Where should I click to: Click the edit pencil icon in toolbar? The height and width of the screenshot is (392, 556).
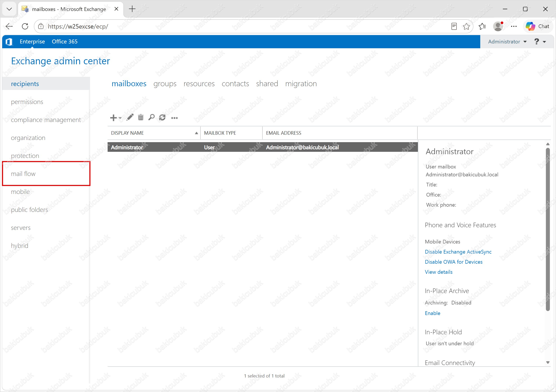(x=130, y=118)
